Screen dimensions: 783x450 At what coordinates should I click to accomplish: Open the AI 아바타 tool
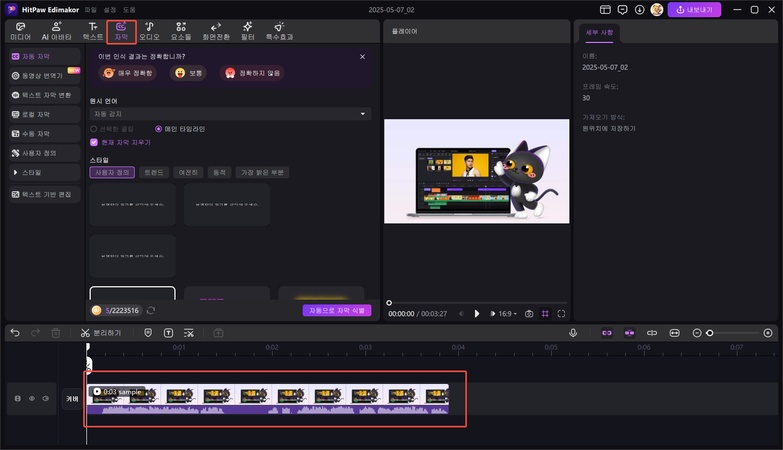pyautogui.click(x=57, y=31)
